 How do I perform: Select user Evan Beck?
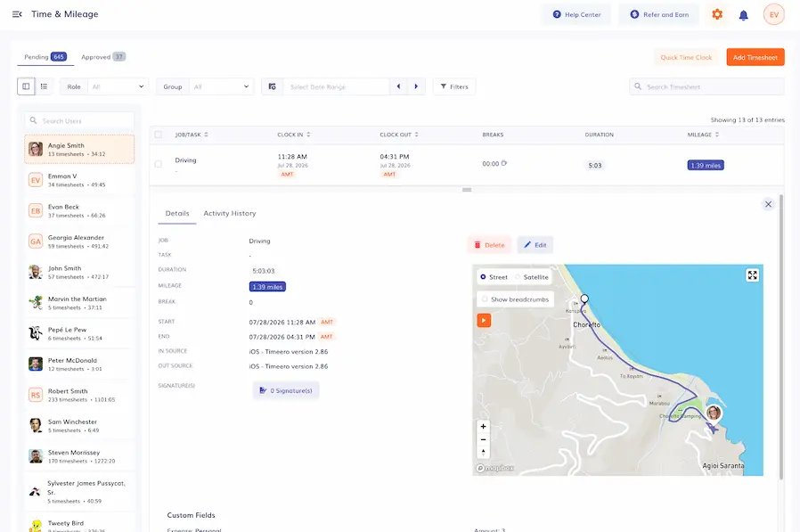[79, 210]
